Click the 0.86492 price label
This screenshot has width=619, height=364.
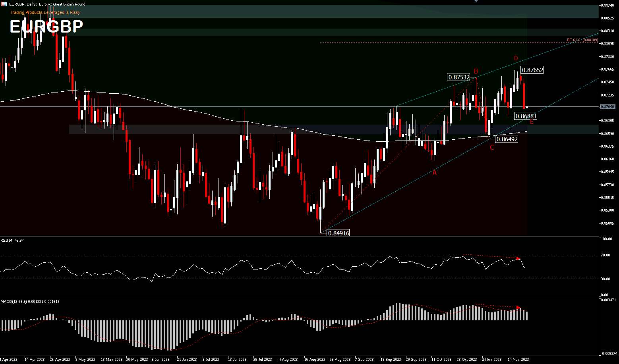click(x=507, y=139)
